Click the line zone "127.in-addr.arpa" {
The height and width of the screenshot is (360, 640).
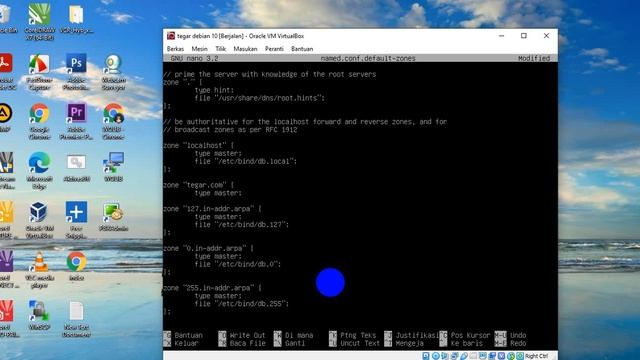point(212,209)
